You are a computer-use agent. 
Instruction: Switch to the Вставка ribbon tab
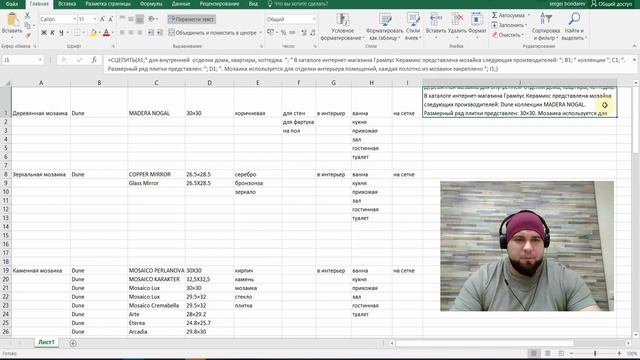(x=67, y=4)
